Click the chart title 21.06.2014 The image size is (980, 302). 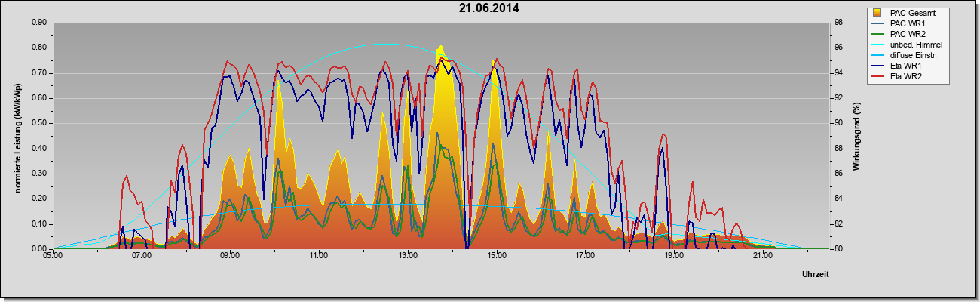488,9
